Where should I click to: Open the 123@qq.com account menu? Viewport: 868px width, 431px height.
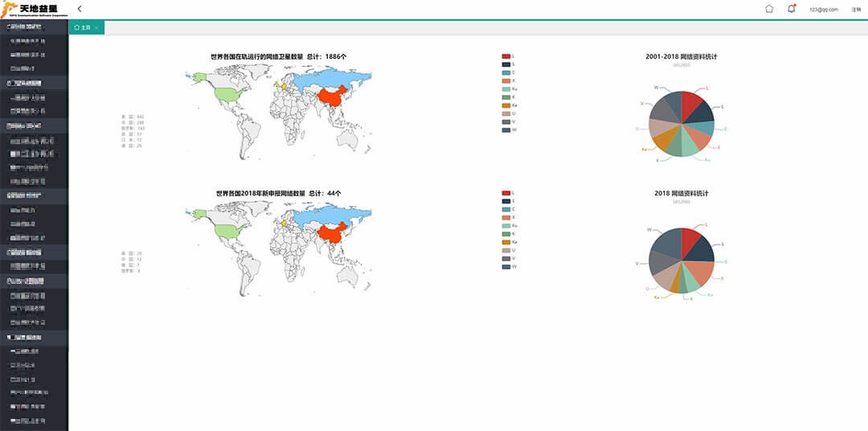click(x=823, y=10)
